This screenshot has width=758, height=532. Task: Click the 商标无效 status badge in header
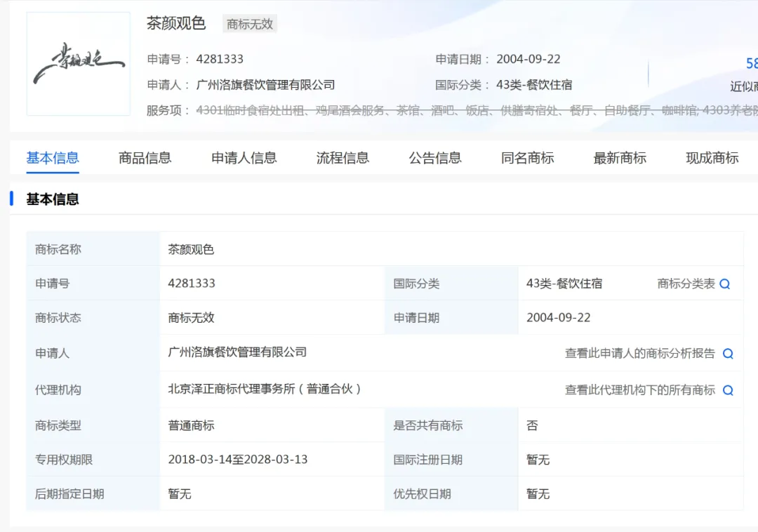click(x=250, y=24)
